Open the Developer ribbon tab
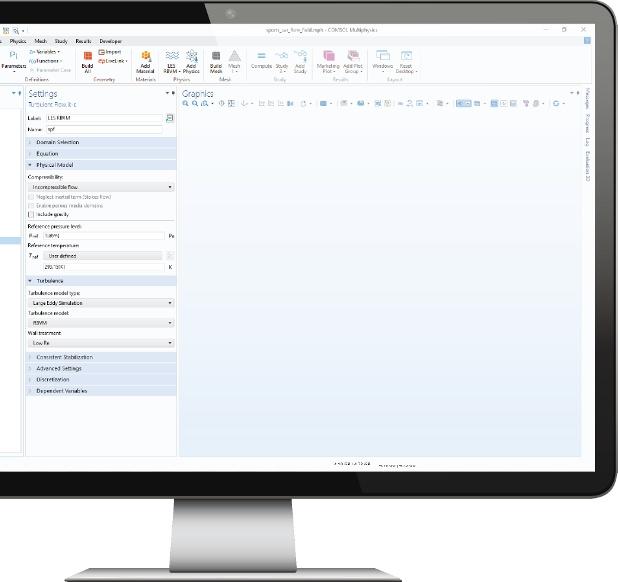The image size is (618, 582). pyautogui.click(x=110, y=41)
